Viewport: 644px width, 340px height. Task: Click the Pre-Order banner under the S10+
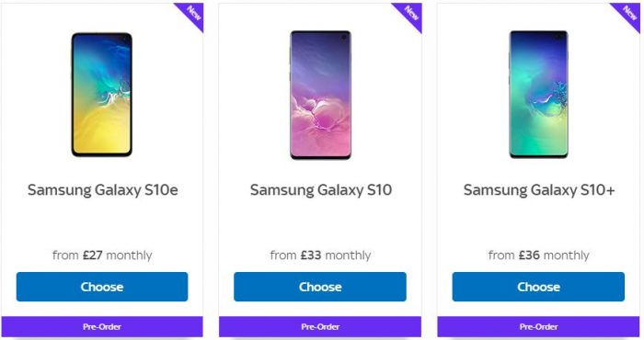(538, 327)
